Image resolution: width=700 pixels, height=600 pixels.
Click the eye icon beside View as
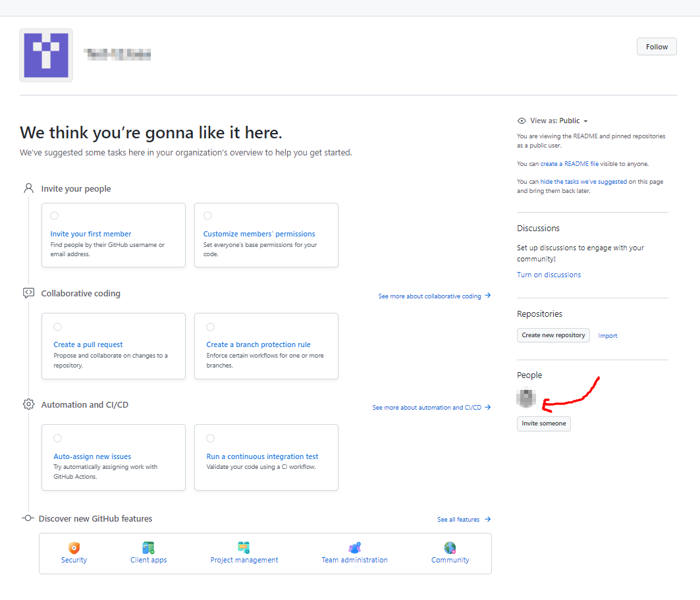(x=521, y=121)
